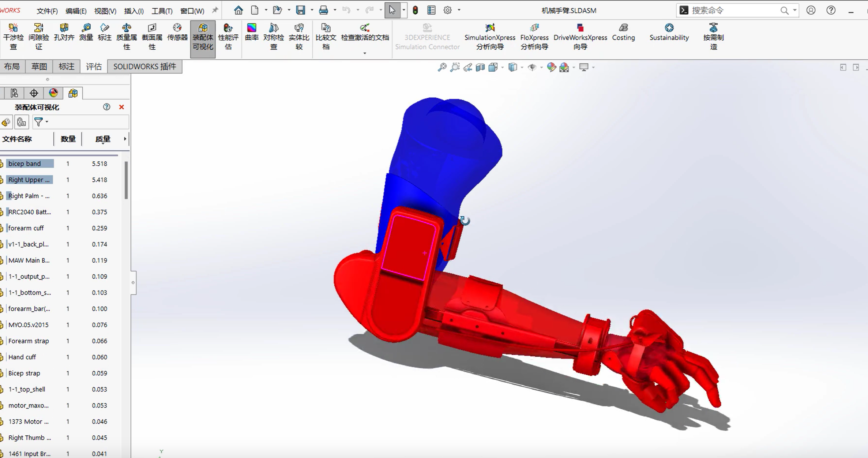This screenshot has width=868, height=458.
Task: Launch SimulationXpress analysis wizard
Action: [x=489, y=37]
